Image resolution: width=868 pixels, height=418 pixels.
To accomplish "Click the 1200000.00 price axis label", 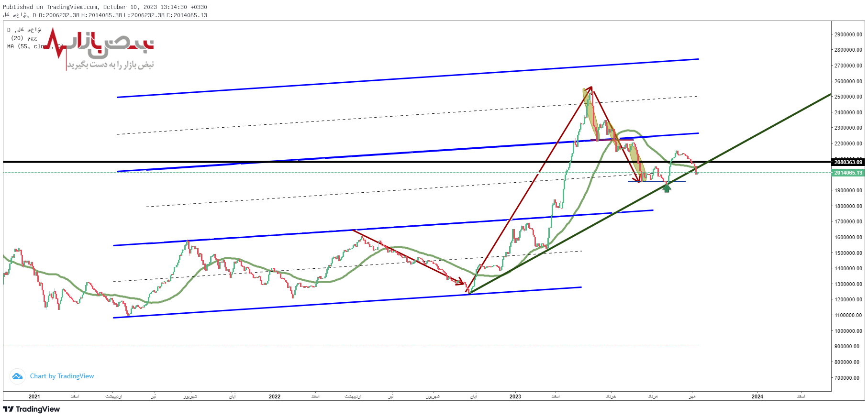I will [x=848, y=299].
